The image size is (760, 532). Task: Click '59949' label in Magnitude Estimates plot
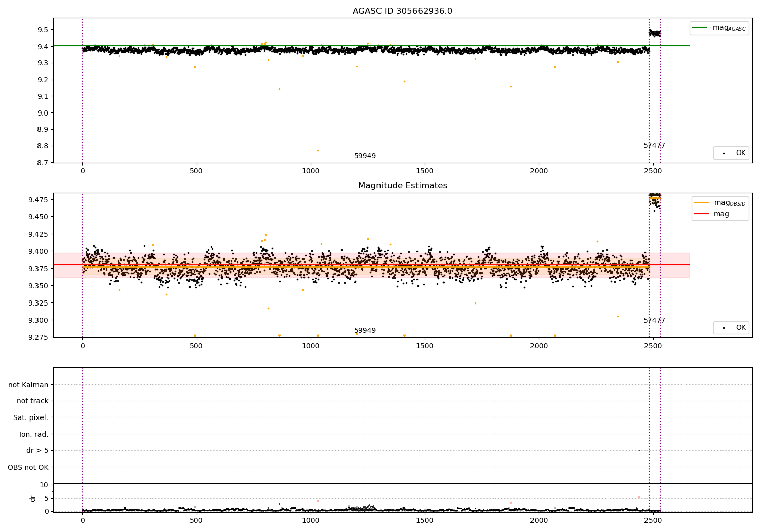coord(365,331)
